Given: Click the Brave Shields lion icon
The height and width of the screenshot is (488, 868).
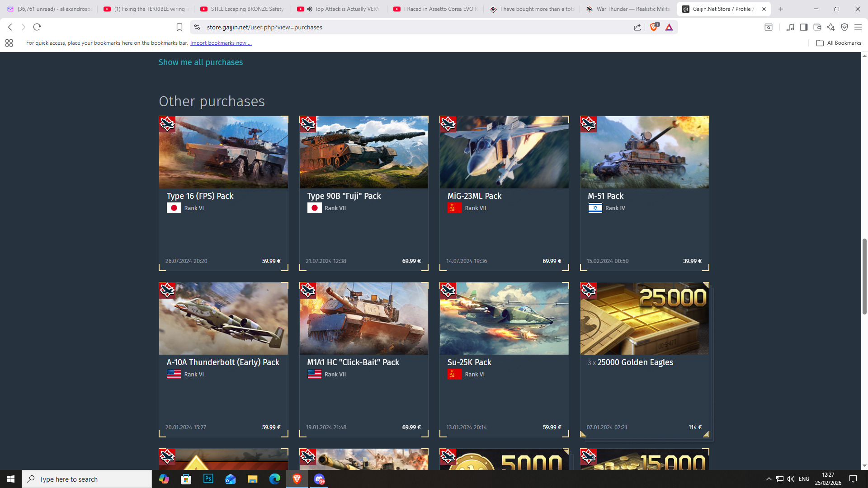Looking at the screenshot, I should 653,27.
